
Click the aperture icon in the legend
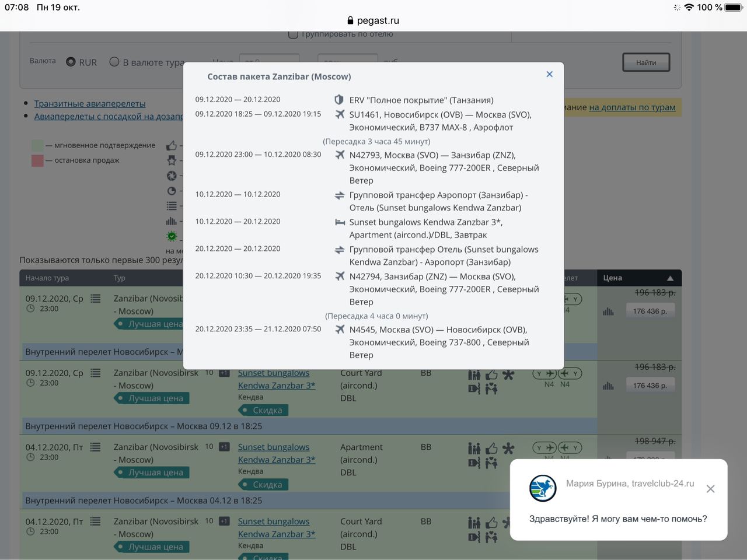point(172,176)
